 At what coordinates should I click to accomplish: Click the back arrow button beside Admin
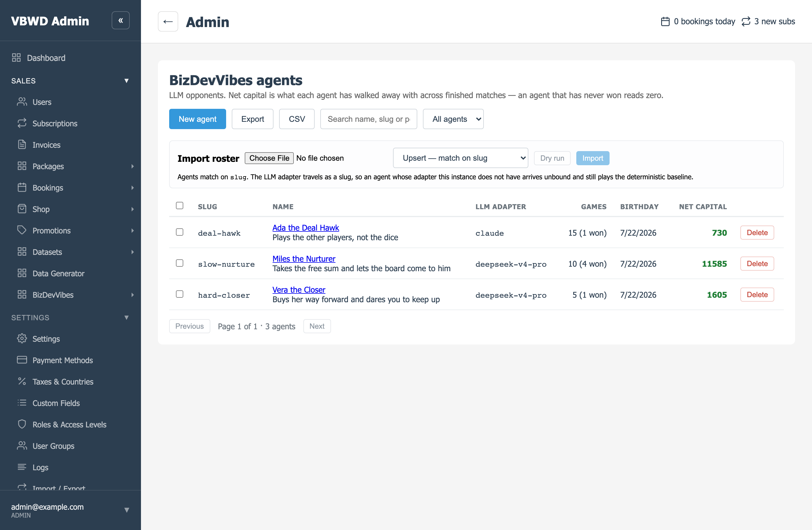(x=168, y=21)
